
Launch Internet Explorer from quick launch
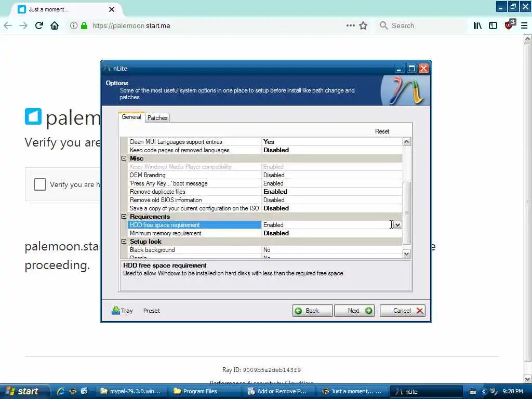pyautogui.click(x=61, y=391)
